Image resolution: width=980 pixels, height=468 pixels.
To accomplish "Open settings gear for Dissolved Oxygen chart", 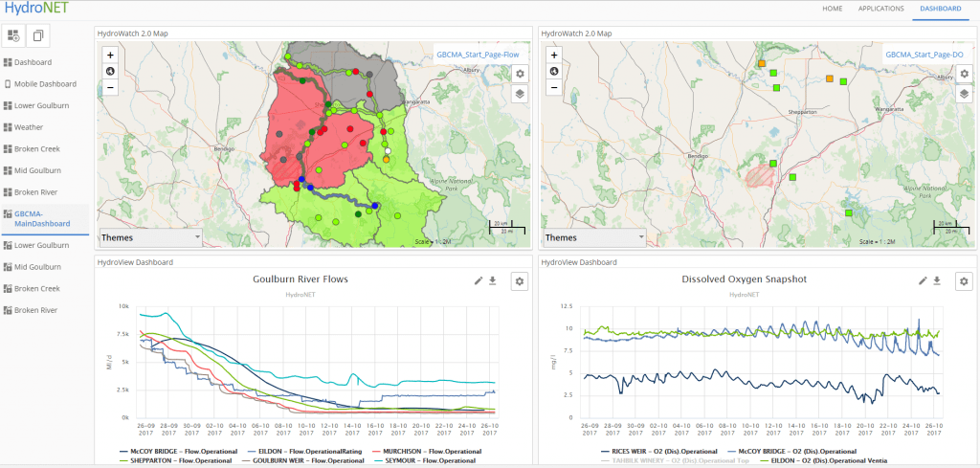I will click(x=964, y=280).
